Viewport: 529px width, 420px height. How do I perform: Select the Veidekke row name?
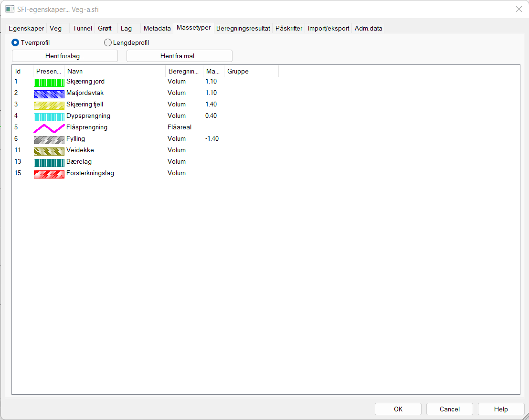pos(80,150)
